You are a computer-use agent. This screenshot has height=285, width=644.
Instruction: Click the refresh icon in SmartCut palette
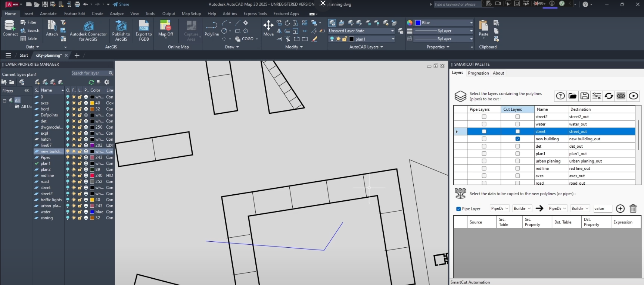(x=609, y=96)
